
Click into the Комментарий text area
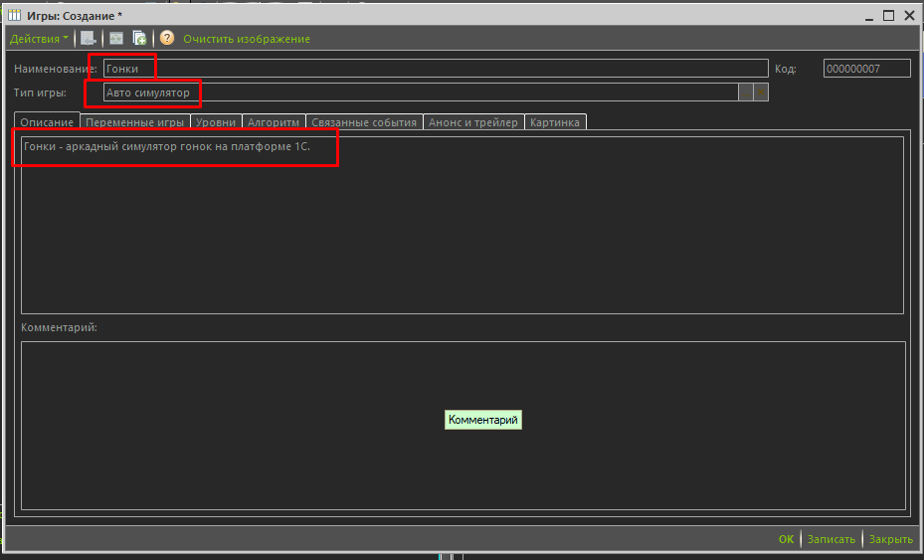click(463, 426)
